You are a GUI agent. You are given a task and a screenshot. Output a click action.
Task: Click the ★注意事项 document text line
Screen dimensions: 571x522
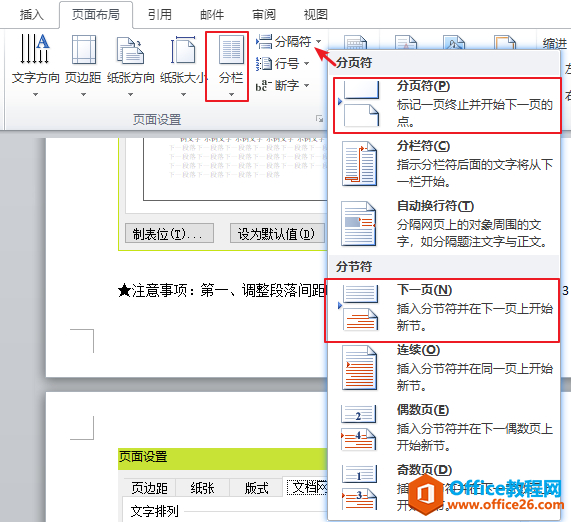pyautogui.click(x=222, y=291)
